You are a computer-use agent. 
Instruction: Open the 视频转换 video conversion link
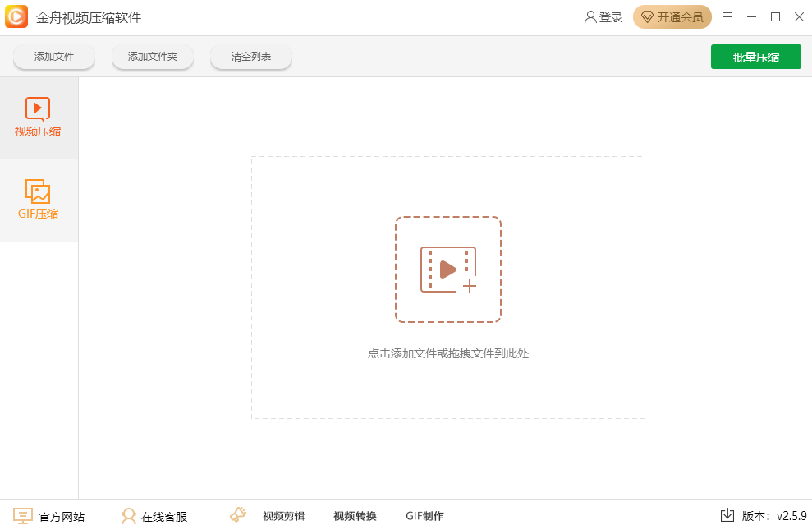point(355,516)
